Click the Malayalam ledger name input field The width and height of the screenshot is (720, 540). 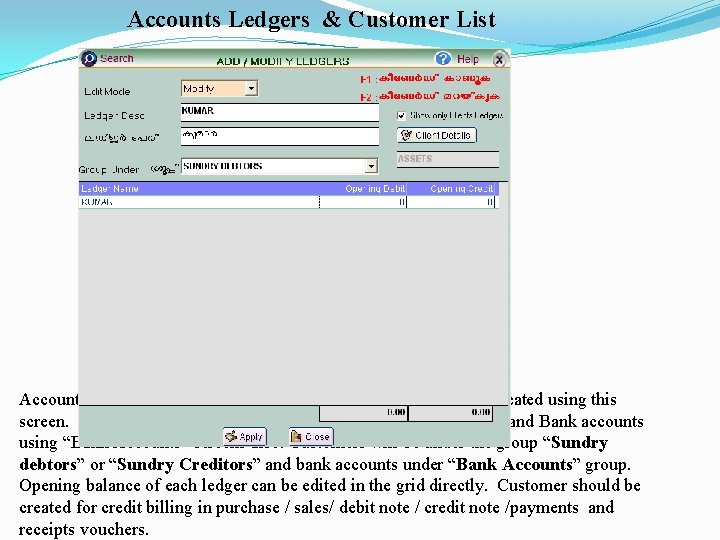point(280,136)
